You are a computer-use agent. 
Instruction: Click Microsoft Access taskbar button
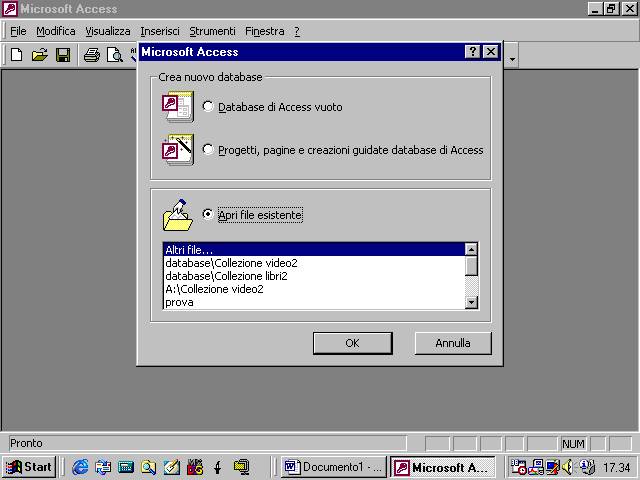[x=442, y=467]
